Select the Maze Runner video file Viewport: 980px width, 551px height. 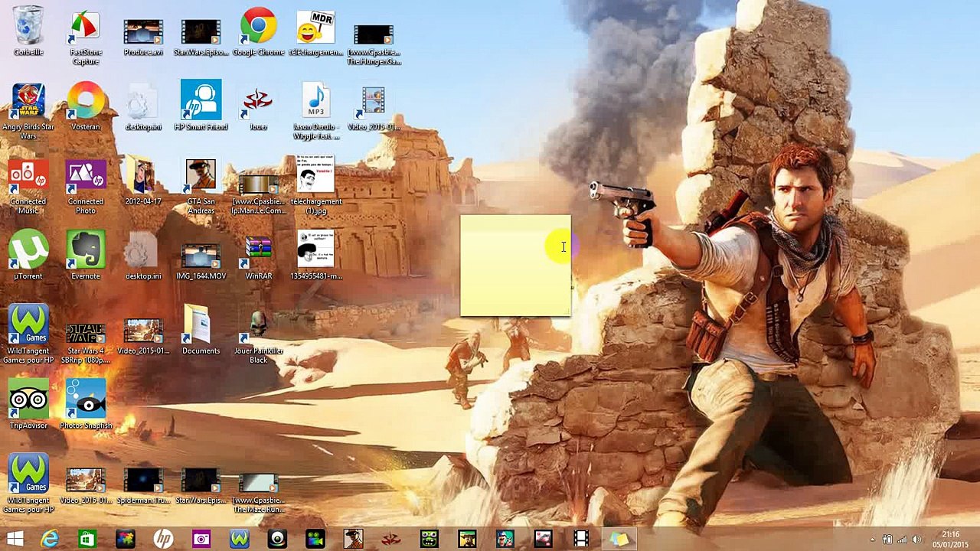click(258, 491)
